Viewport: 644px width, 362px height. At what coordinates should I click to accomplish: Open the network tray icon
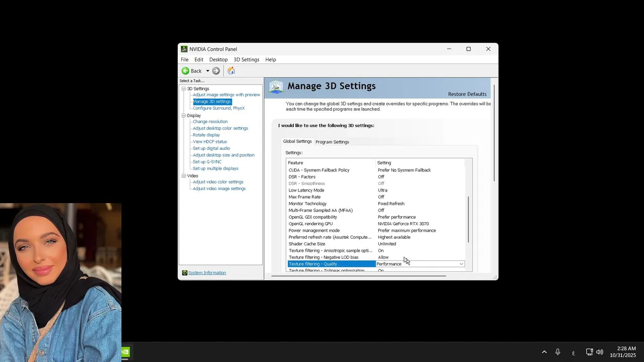(x=589, y=352)
